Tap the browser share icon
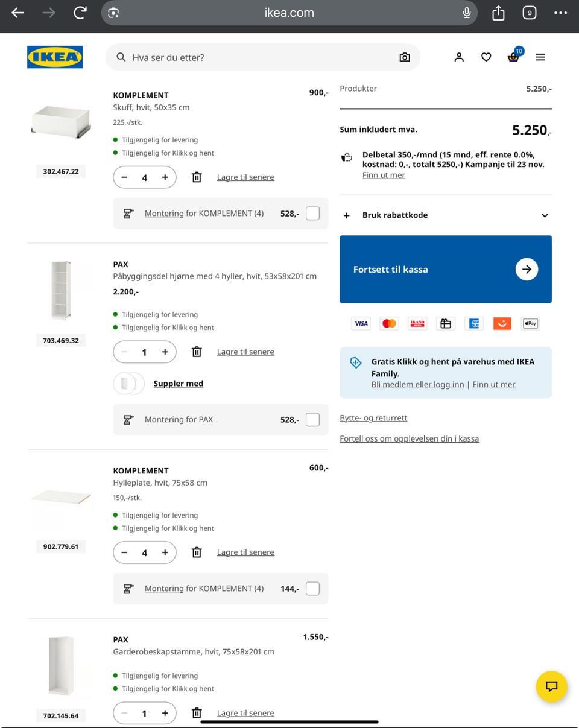Image resolution: width=579 pixels, height=728 pixels. (498, 13)
